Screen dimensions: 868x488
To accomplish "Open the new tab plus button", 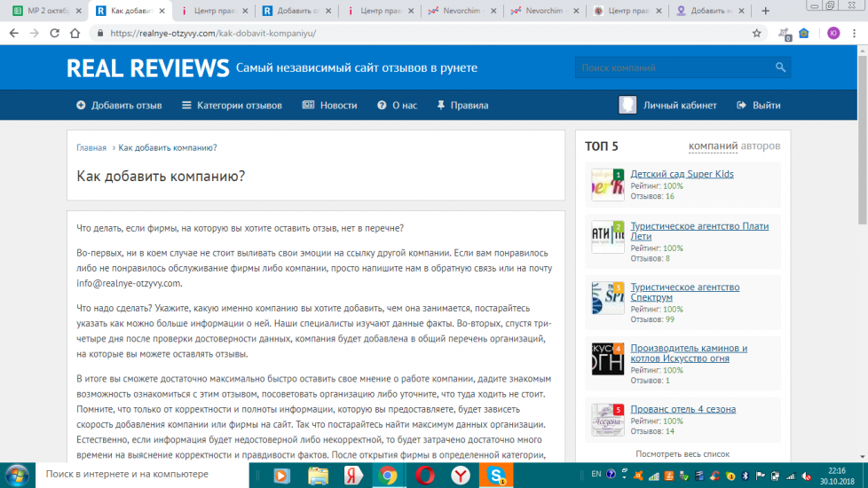I will (766, 11).
